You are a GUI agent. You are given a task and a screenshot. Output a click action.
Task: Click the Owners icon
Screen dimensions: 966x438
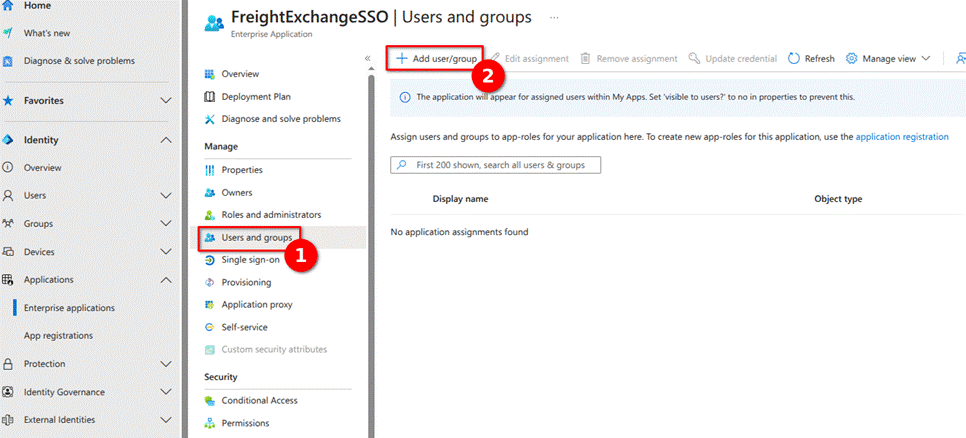click(x=209, y=193)
